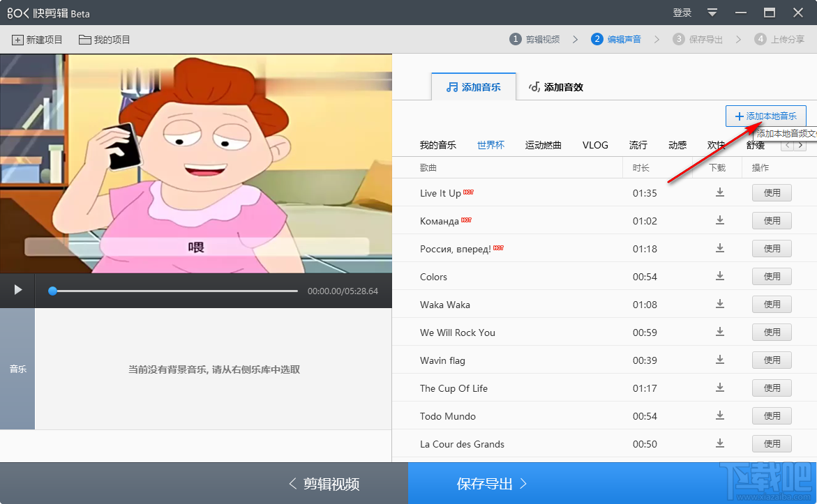The width and height of the screenshot is (817, 504).
Task: Open the 世界杯 music category
Action: pyautogui.click(x=490, y=145)
